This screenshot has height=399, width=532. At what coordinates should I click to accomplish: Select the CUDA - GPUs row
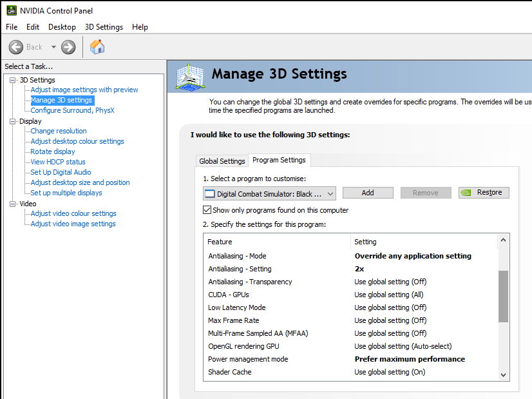(x=351, y=295)
